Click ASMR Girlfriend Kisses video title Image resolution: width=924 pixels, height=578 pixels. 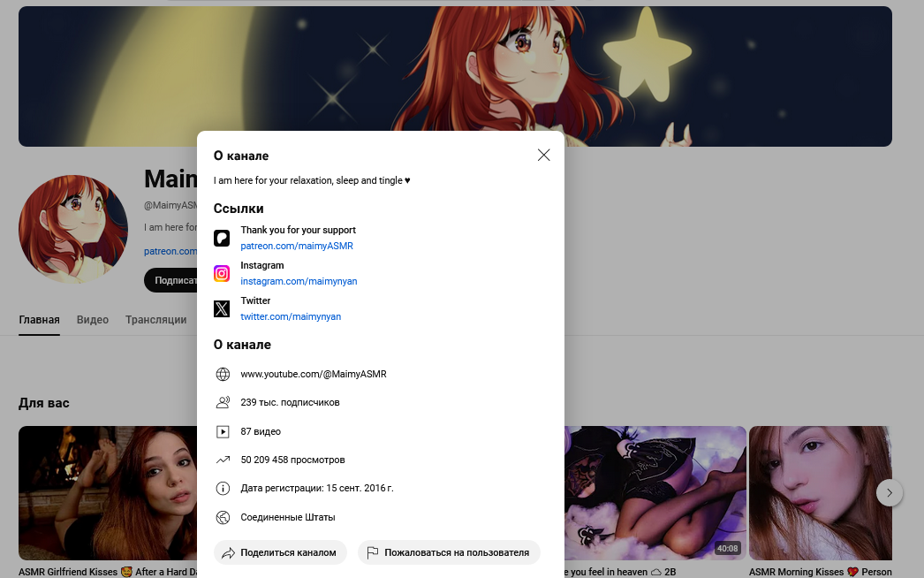[108, 572]
